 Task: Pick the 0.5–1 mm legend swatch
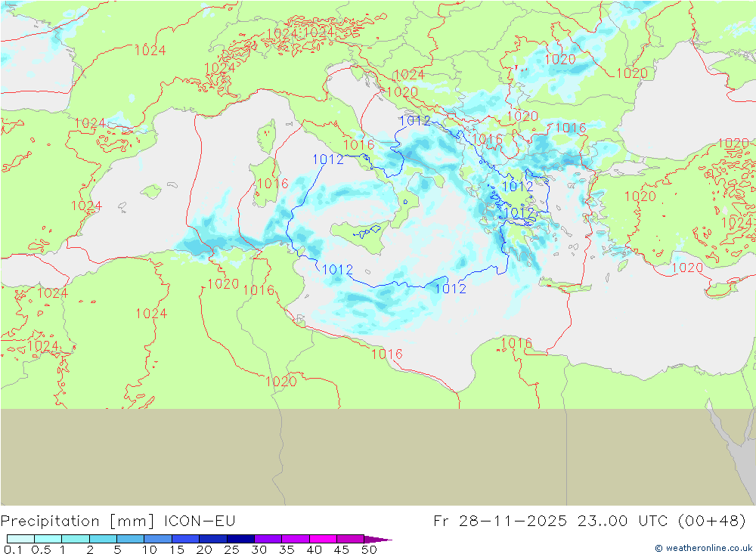[x=48, y=539]
